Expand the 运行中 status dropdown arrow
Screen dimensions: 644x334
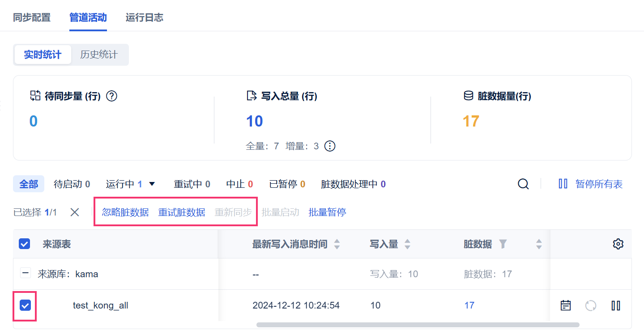tap(152, 184)
